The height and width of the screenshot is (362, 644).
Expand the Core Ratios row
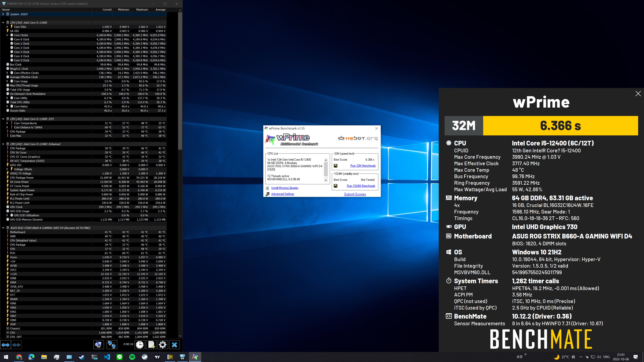(x=7, y=106)
